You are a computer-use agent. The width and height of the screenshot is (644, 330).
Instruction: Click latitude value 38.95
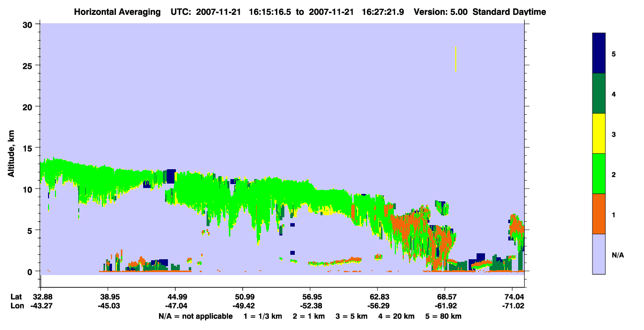(108, 297)
